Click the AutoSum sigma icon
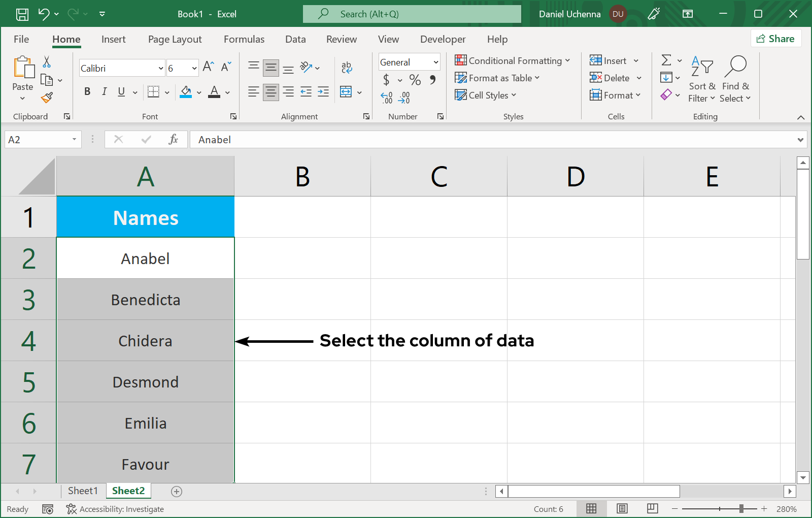The height and width of the screenshot is (518, 812). point(666,60)
